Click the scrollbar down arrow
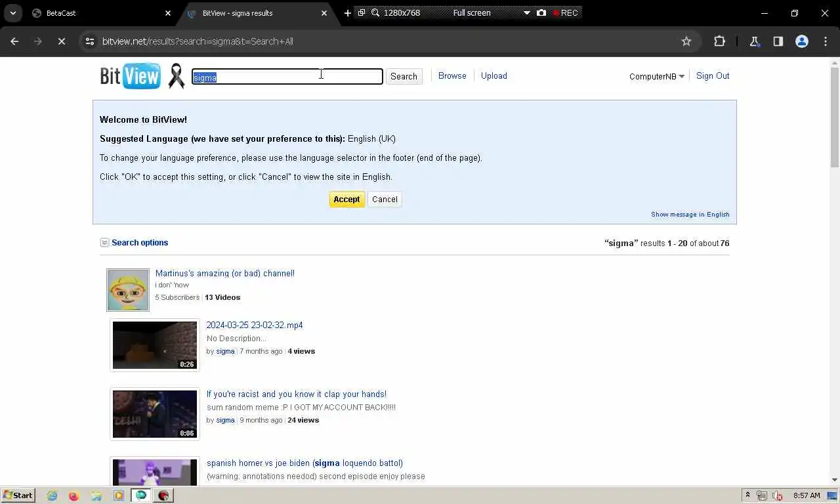Viewport: 840px width, 504px height. [x=835, y=480]
